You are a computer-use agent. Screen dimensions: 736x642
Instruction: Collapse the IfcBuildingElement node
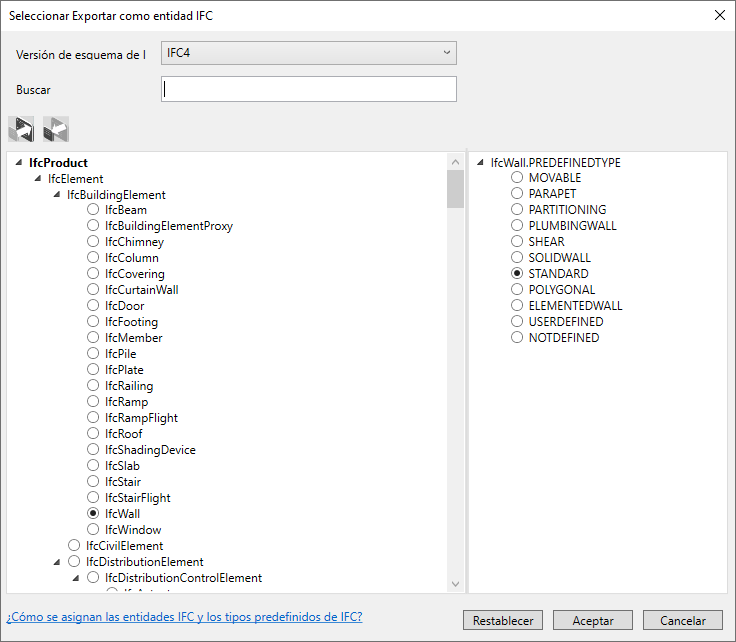click(57, 194)
